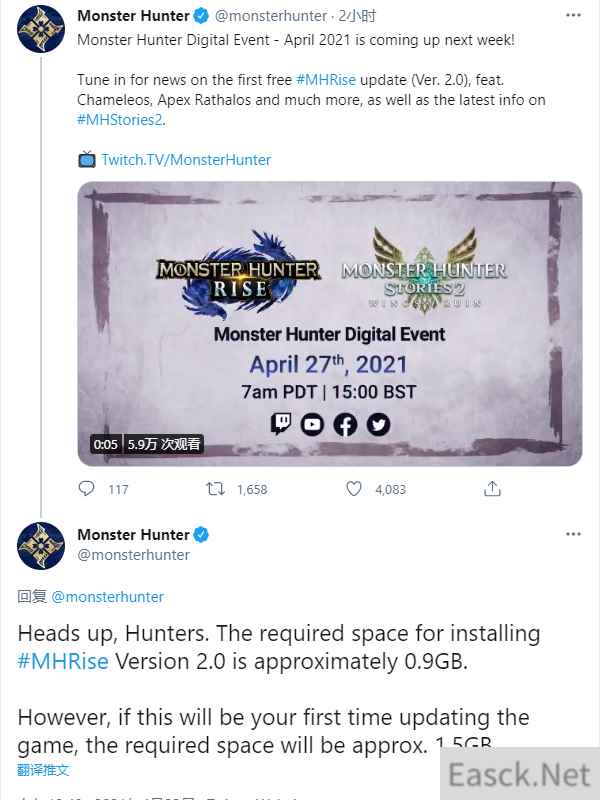The width and height of the screenshot is (600, 800).
Task: Play the Monster Hunter Digital Event video
Action: pos(330,323)
